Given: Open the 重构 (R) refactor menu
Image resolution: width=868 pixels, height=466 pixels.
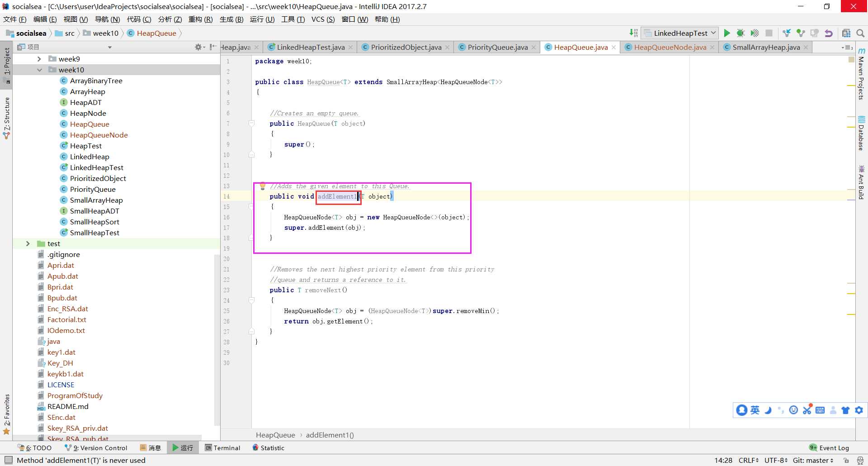Looking at the screenshot, I should 200,19.
